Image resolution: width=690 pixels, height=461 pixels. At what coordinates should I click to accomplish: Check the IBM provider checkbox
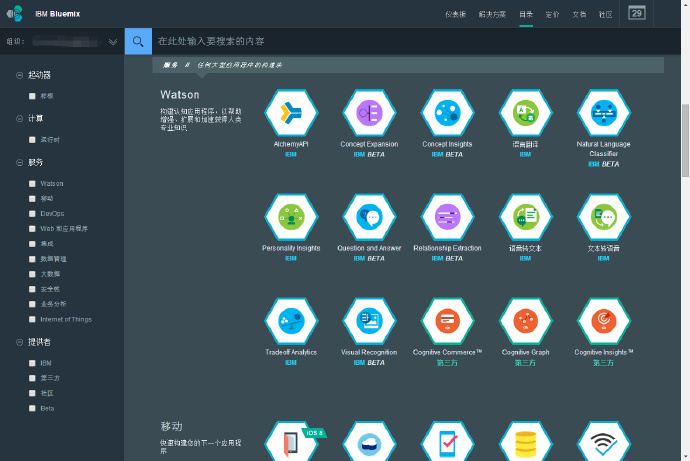point(32,363)
